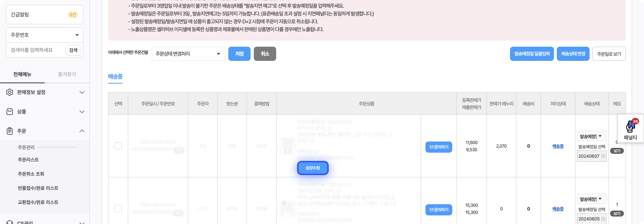Image resolution: width=644 pixels, height=224 pixels.
Task: Select the 전체메뉴 tab
Action: pyautogui.click(x=22, y=74)
